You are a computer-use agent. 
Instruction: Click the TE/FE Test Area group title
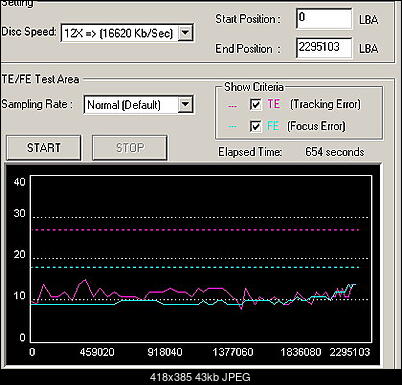tap(40, 79)
